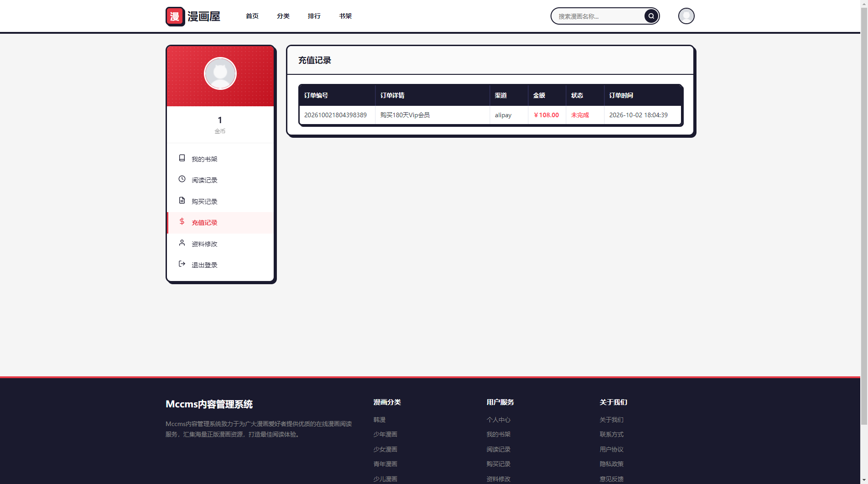This screenshot has height=484, width=868.
Task: Click 退出登录 in the sidebar
Action: point(220,265)
